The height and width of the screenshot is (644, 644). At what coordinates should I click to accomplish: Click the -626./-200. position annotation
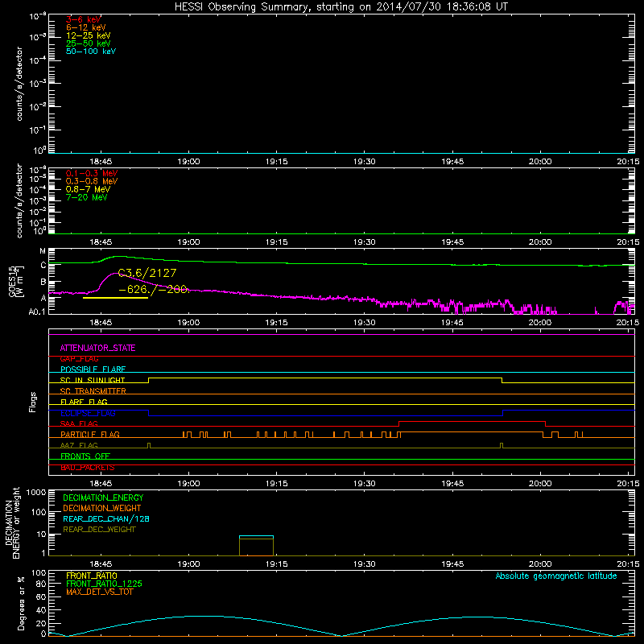pos(154,290)
